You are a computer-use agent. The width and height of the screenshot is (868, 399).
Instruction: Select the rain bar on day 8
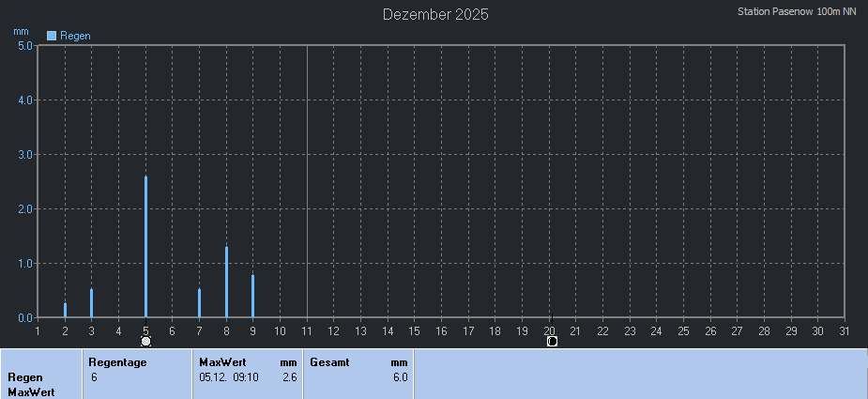click(x=226, y=282)
